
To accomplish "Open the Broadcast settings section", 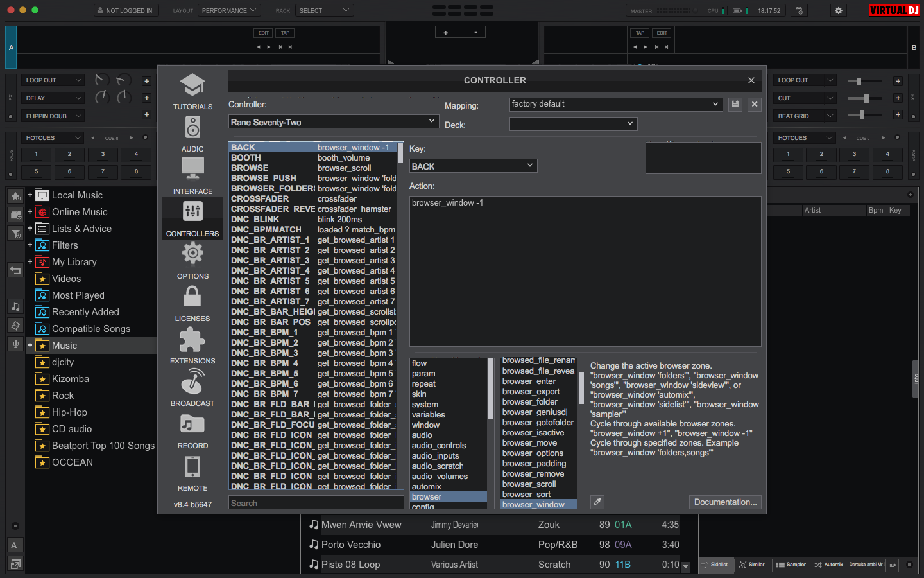I will pyautogui.click(x=193, y=389).
